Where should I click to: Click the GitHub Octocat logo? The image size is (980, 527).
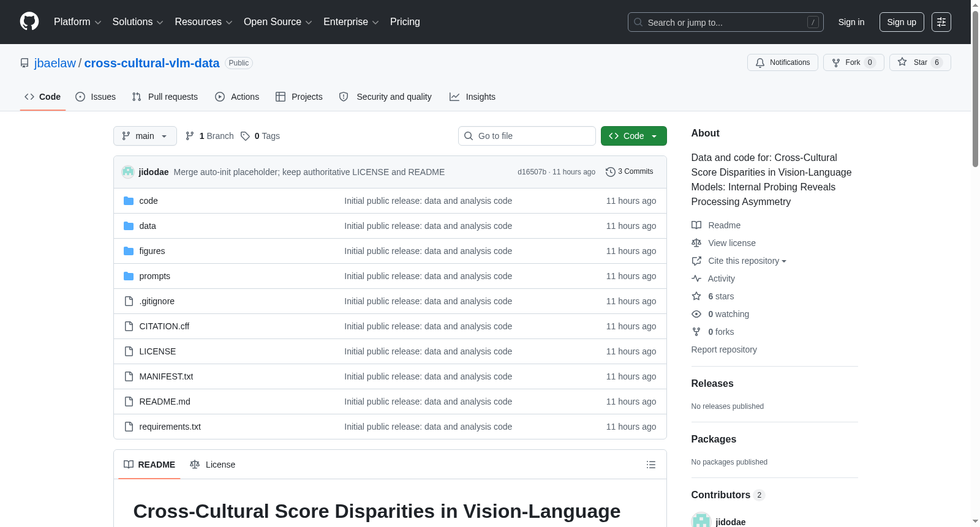29,21
